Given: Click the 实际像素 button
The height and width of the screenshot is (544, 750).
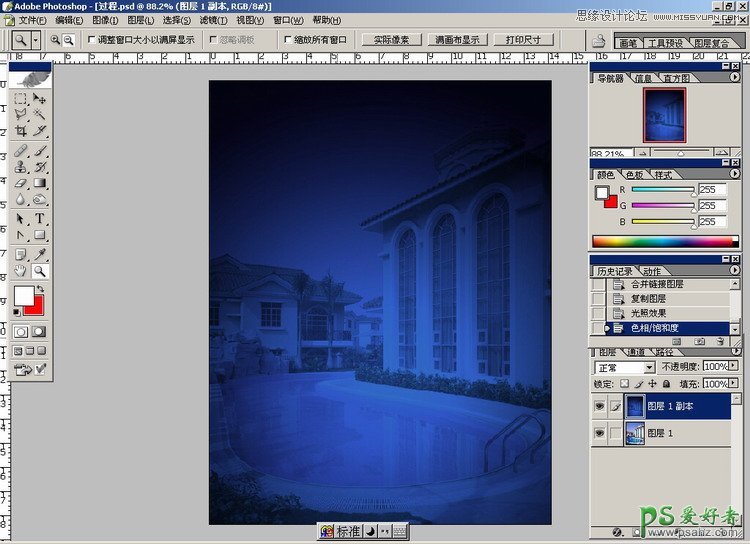Looking at the screenshot, I should [x=388, y=40].
